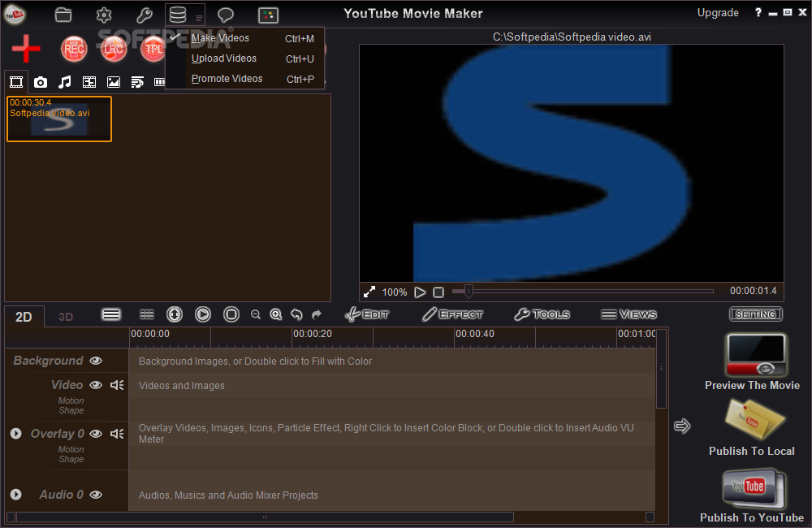The height and width of the screenshot is (528, 812).
Task: Click timeline zoom-in magnifier
Action: [x=276, y=314]
